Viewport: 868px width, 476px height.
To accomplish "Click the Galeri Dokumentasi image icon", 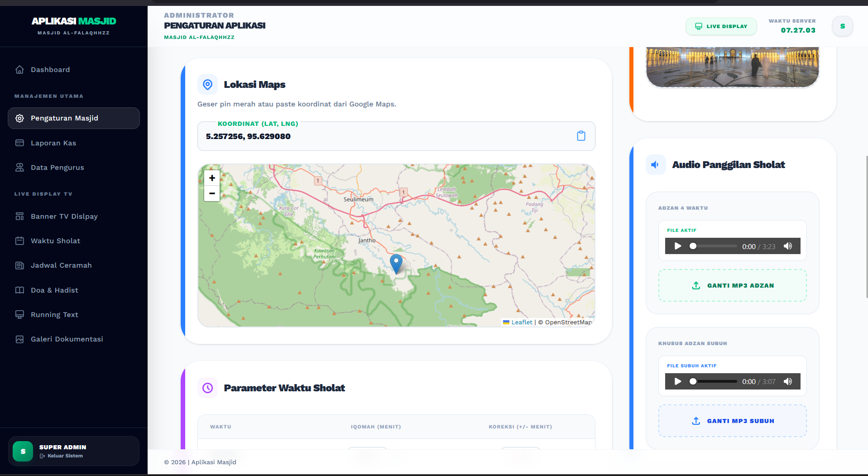I will [x=19, y=339].
